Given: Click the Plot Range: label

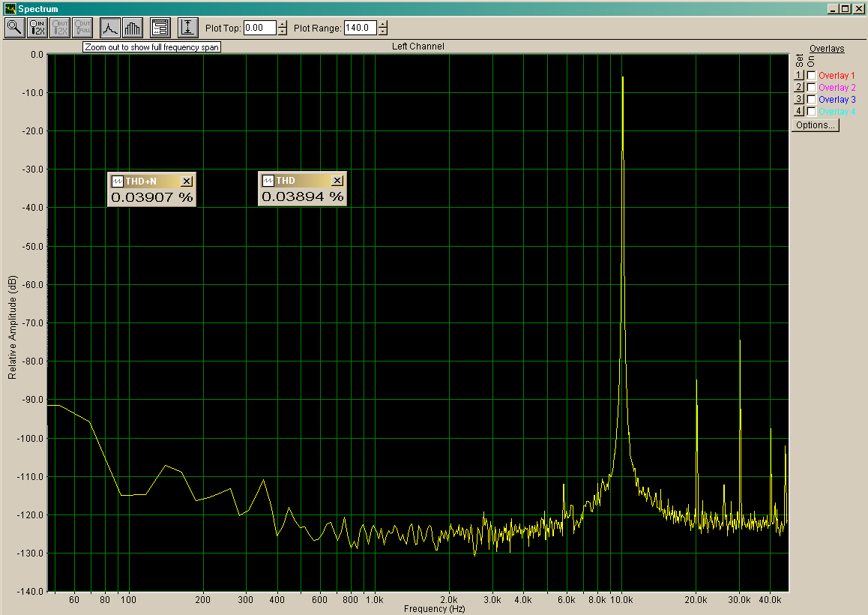Looking at the screenshot, I should point(317,28).
